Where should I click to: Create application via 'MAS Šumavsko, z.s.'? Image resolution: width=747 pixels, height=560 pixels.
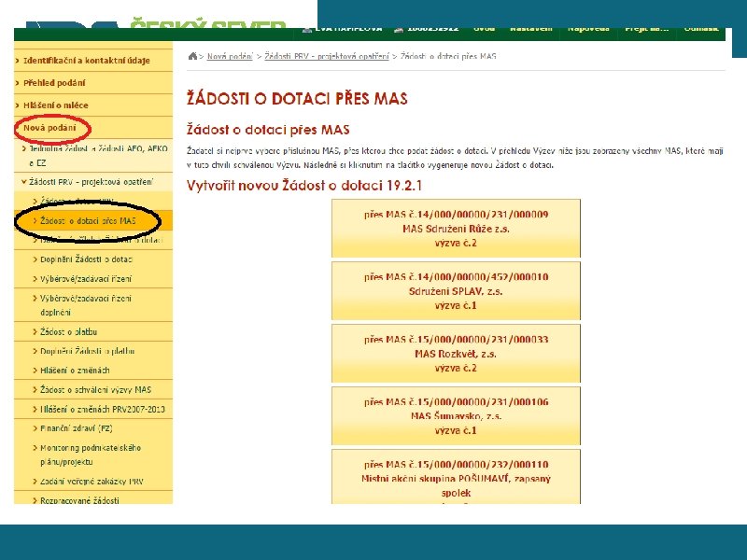pyautogui.click(x=456, y=415)
